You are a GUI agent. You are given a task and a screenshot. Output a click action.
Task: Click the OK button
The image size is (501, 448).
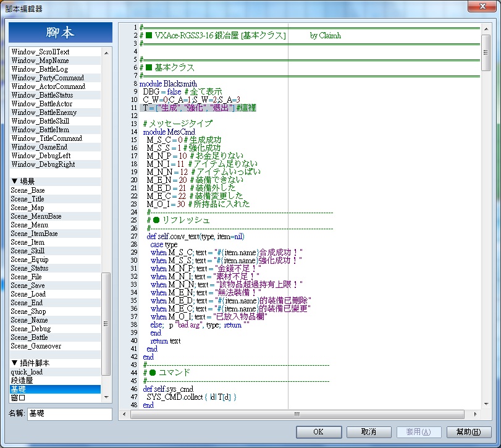coord(319,432)
